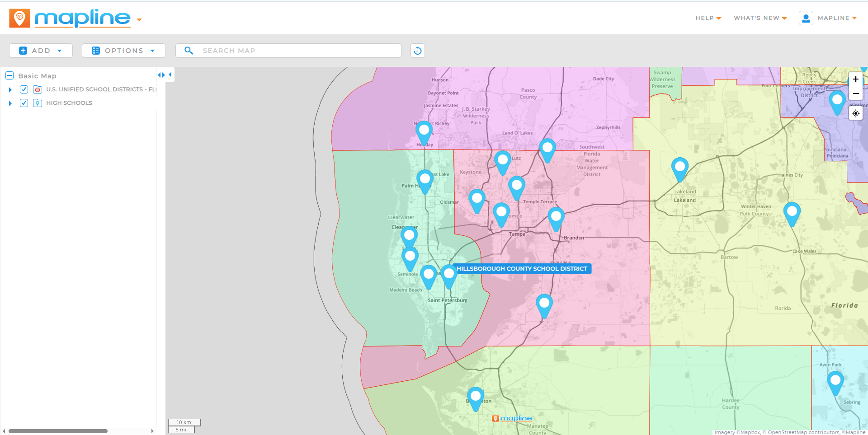This screenshot has height=435, width=868.
Task: Click the pin icon of HIGH SCHOOLS layer
Action: click(38, 103)
